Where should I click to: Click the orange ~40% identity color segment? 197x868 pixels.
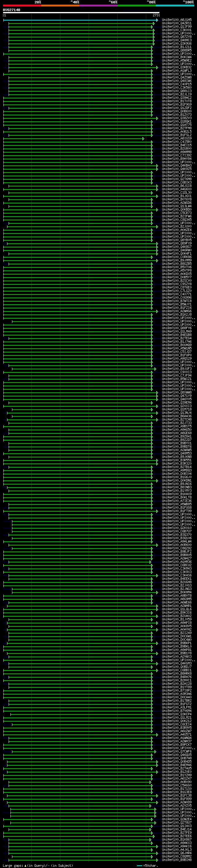[60, 6]
